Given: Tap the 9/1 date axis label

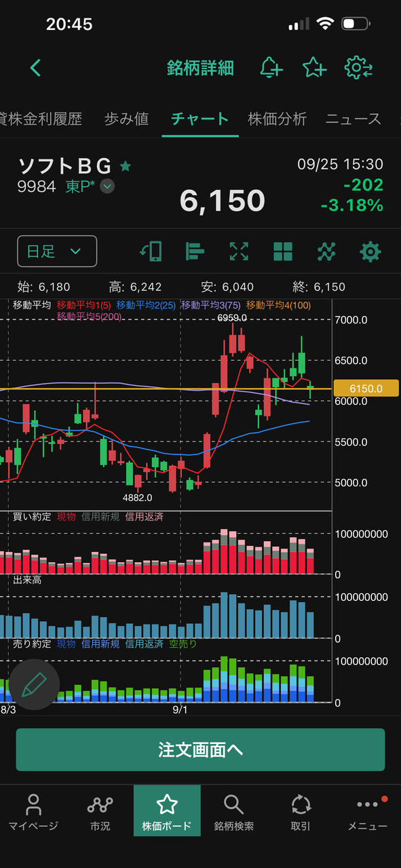Looking at the screenshot, I should [x=180, y=709].
